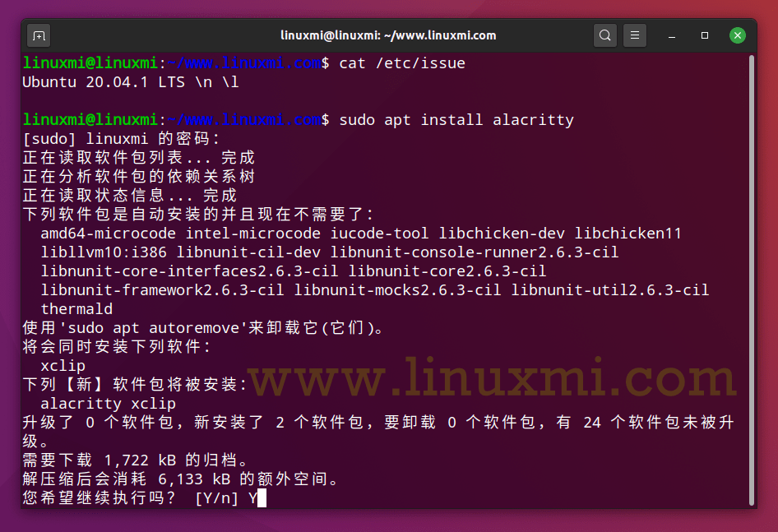
Task: Click the package name iucode-tool
Action: click(380, 234)
